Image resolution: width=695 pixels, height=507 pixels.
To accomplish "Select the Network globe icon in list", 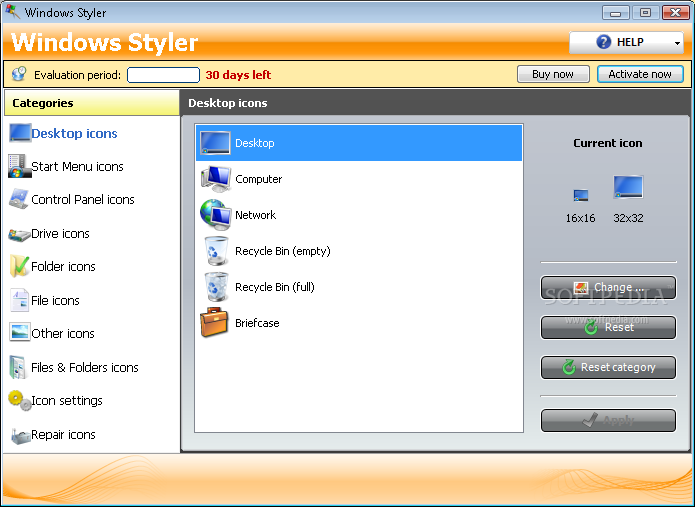I will coord(215,215).
